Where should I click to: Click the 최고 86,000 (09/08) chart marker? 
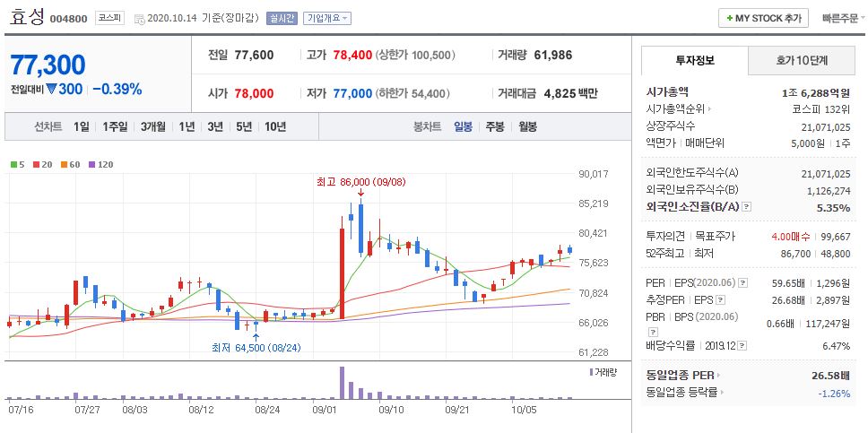[x=361, y=182]
